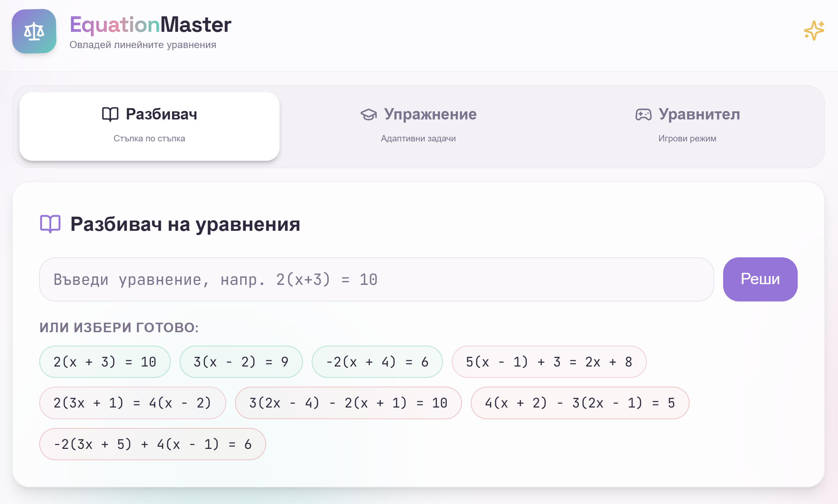This screenshot has height=504, width=838.
Task: Choose 5(x - 1) + 3 = 2x + 8
Action: 549,362
